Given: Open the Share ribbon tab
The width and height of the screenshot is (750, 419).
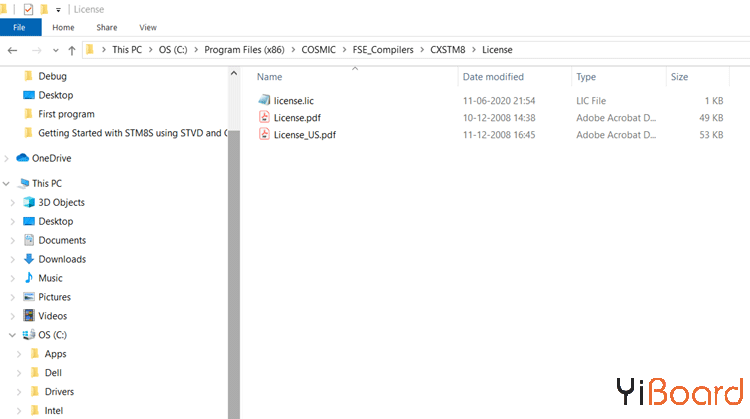Looking at the screenshot, I should click(x=106, y=28).
